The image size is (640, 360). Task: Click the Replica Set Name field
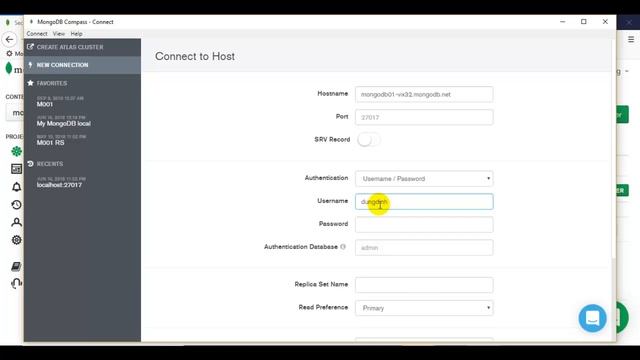click(x=424, y=285)
